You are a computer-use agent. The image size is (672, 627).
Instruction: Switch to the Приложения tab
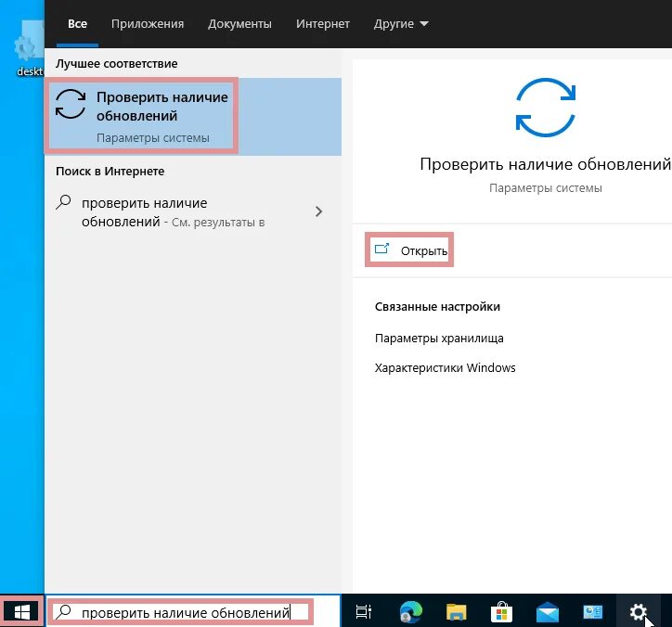click(148, 24)
